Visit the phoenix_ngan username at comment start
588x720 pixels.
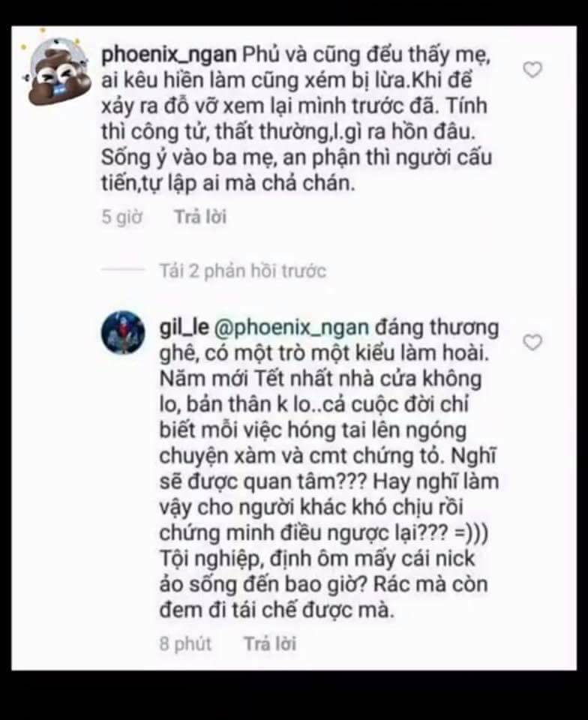pyautogui.click(x=169, y=55)
